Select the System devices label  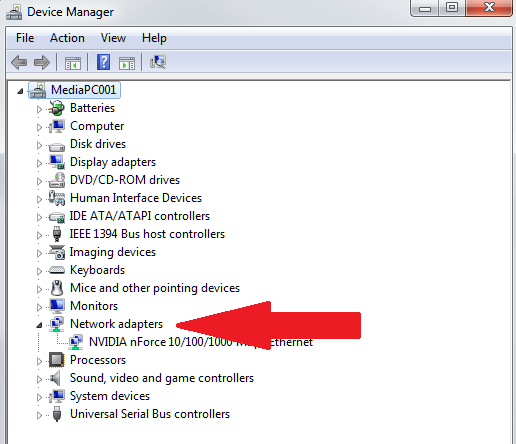(110, 396)
